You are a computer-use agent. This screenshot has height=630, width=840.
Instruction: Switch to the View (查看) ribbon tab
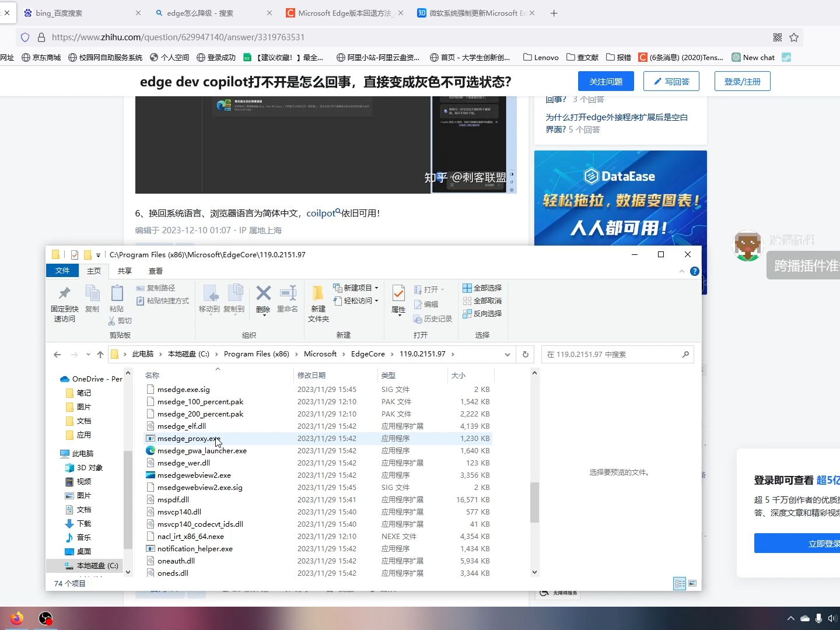(156, 271)
